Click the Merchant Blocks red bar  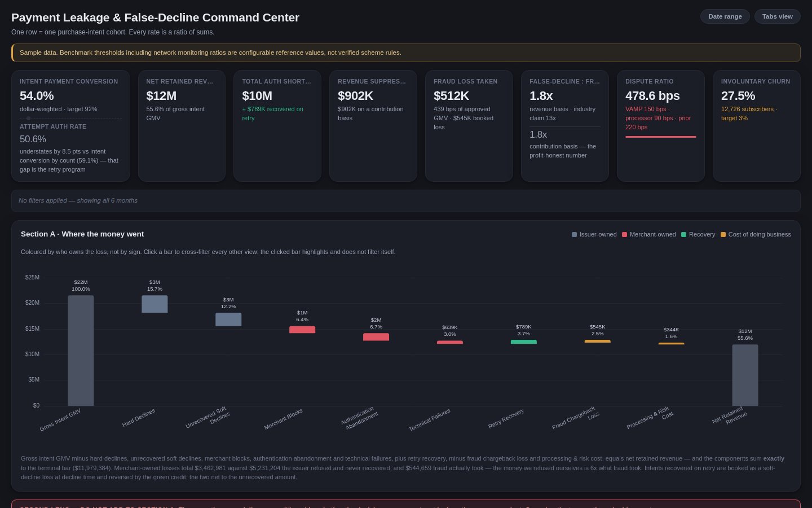(x=302, y=330)
